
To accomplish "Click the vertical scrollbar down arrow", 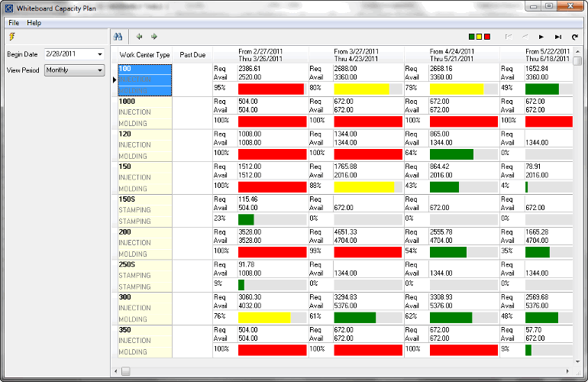I will (x=577, y=360).
